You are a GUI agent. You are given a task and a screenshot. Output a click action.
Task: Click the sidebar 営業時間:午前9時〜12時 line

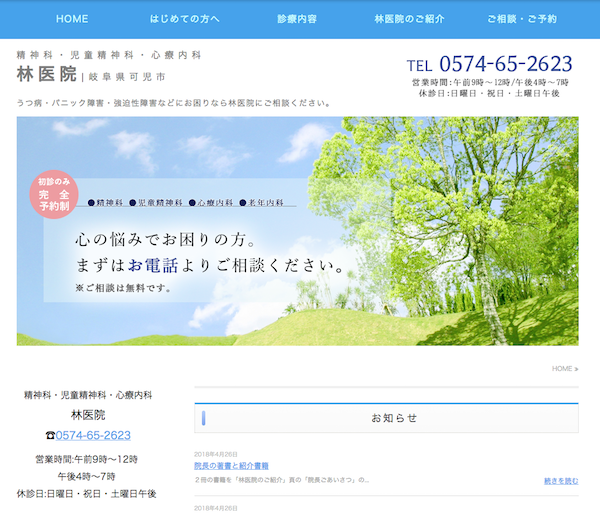tap(86, 459)
